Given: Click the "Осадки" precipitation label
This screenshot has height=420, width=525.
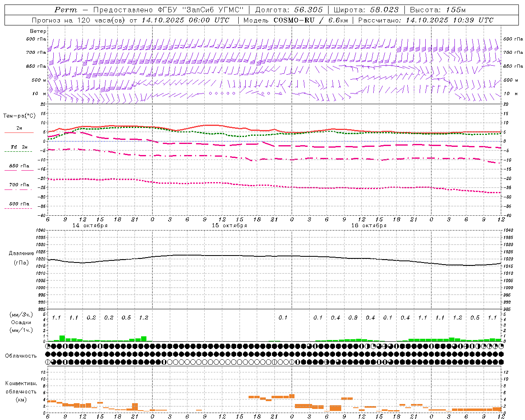Looking at the screenshot, I should pyautogui.click(x=21, y=322).
